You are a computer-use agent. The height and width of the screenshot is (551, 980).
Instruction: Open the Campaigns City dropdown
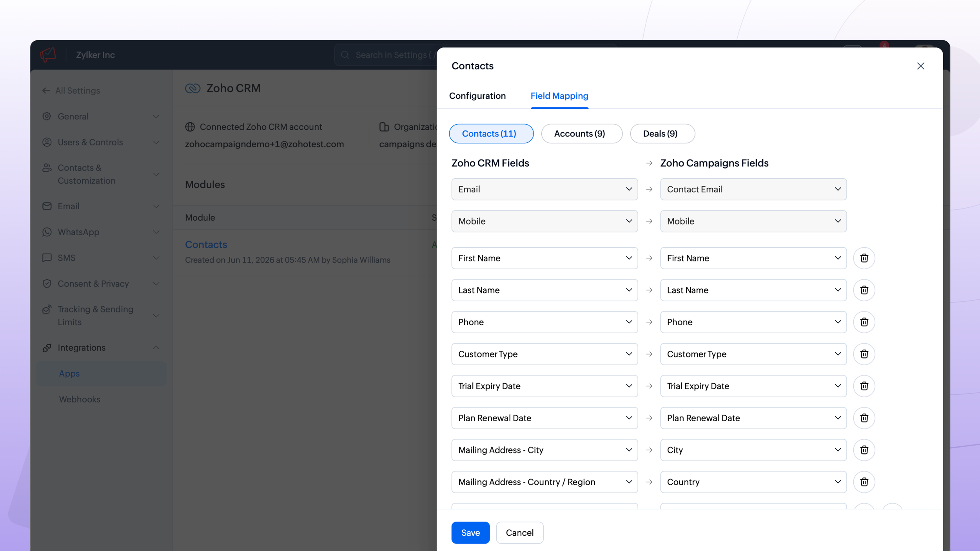[x=753, y=450]
